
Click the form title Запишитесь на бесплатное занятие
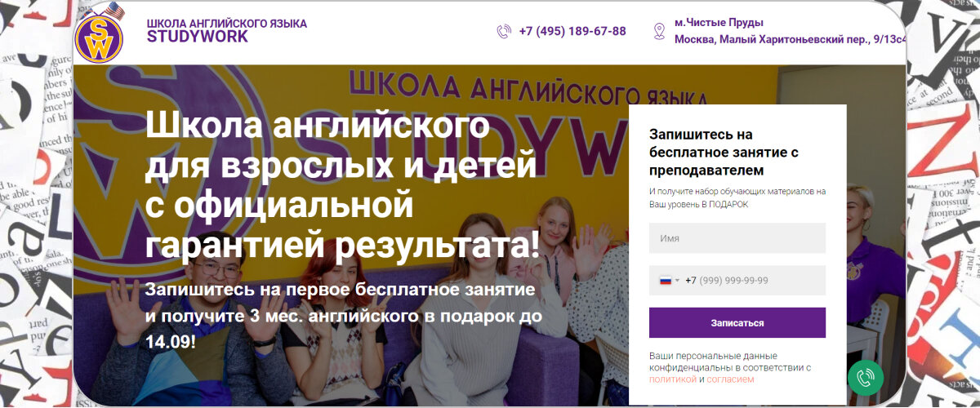[724, 153]
